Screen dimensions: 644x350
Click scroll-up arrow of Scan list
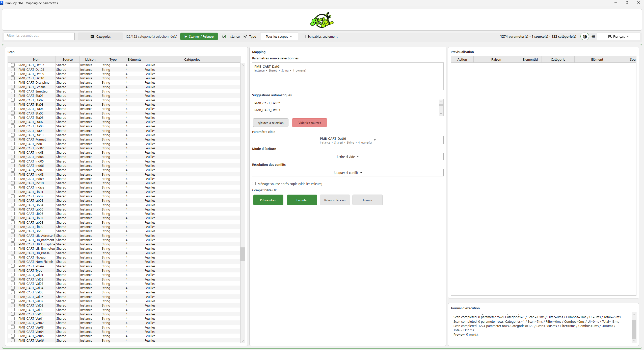(x=243, y=65)
